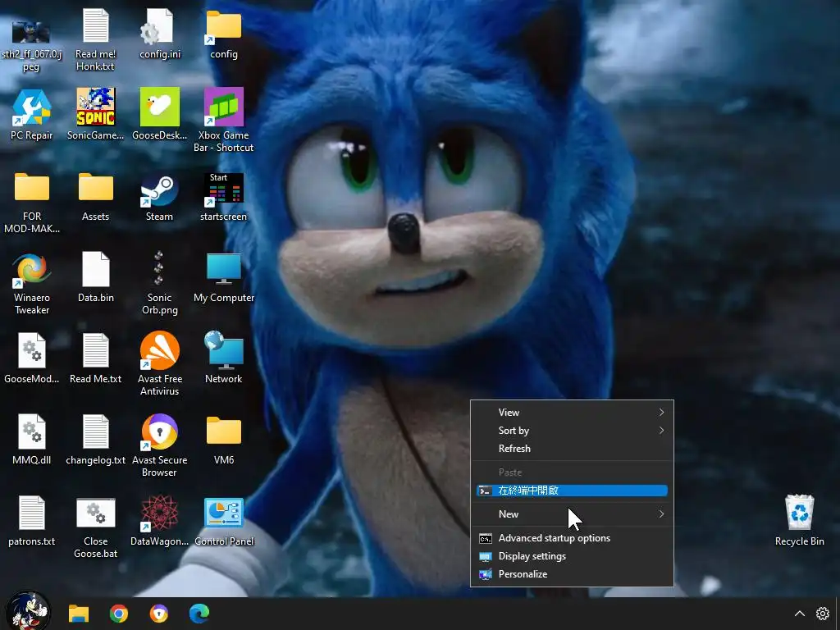This screenshot has width=840, height=630.
Task: Expand the arrow beside View
Action: coord(662,413)
